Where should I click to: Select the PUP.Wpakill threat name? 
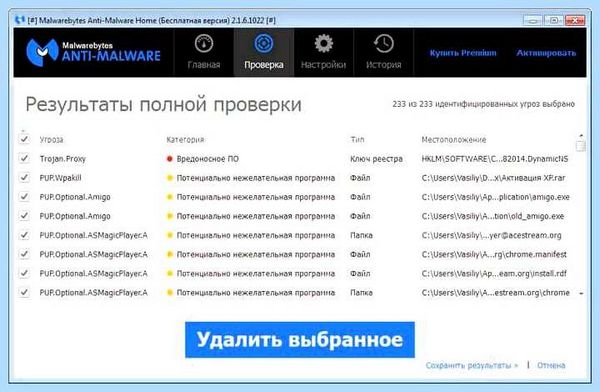(x=60, y=178)
